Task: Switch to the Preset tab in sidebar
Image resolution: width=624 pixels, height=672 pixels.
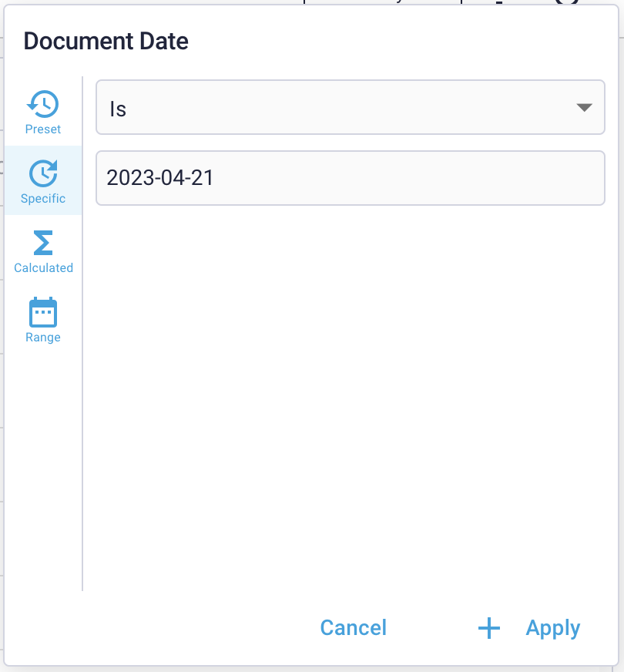Action: coord(42,112)
